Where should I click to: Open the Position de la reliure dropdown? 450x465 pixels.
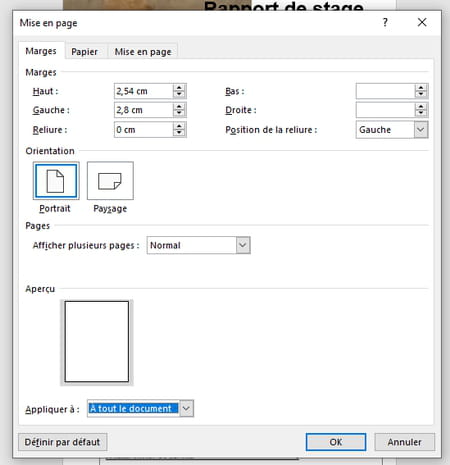(x=421, y=130)
